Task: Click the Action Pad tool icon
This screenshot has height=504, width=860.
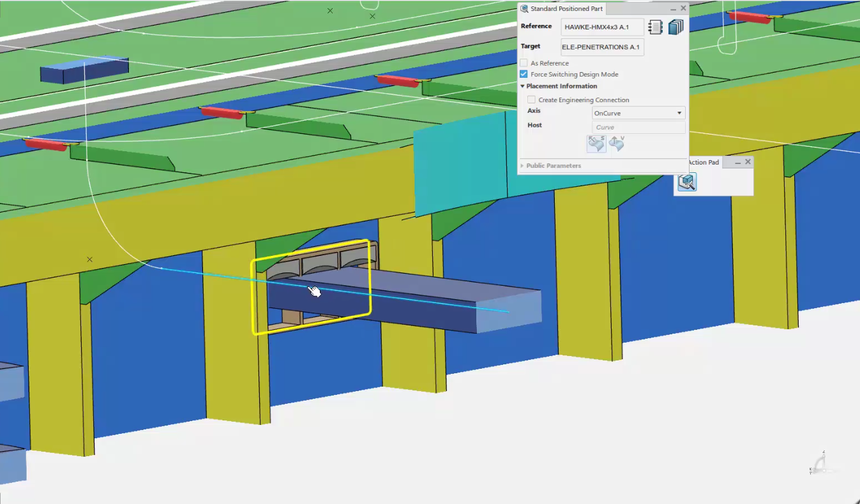Action: (687, 182)
